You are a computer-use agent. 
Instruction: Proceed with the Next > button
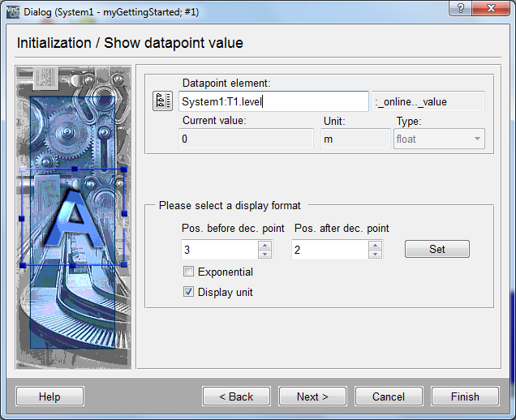tap(312, 396)
